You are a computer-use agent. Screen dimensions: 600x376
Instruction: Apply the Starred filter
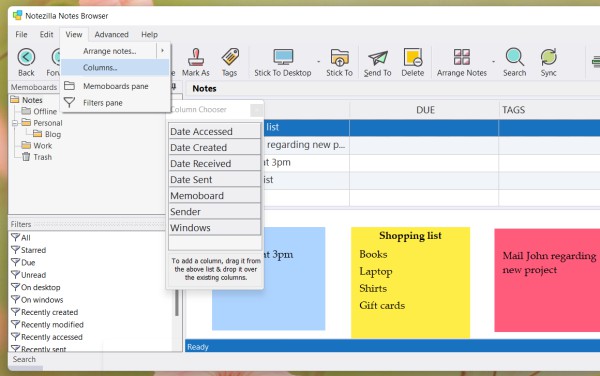28,250
